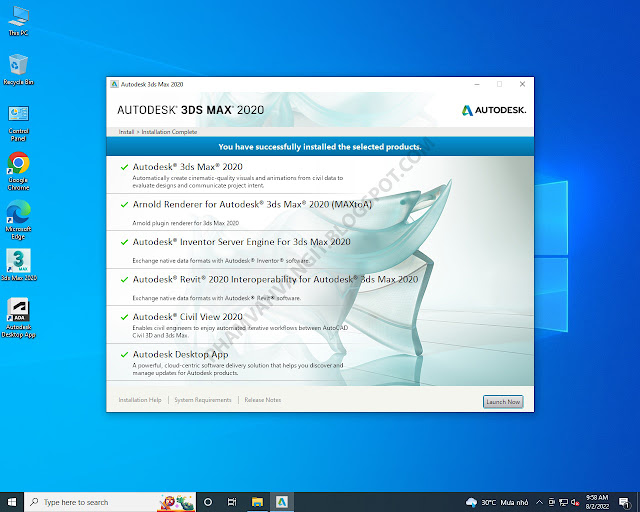Open Release Notes link
This screenshot has height=512, width=640.
[263, 400]
